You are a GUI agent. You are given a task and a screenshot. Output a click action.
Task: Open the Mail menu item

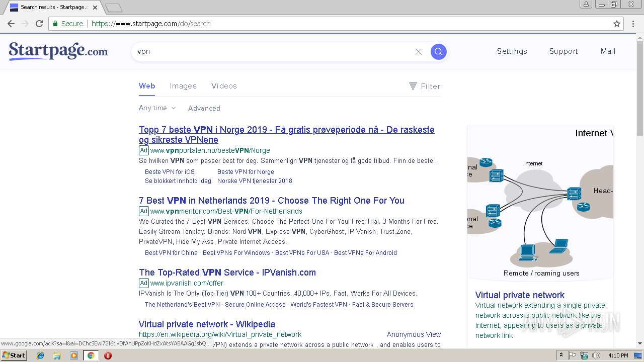coord(608,51)
